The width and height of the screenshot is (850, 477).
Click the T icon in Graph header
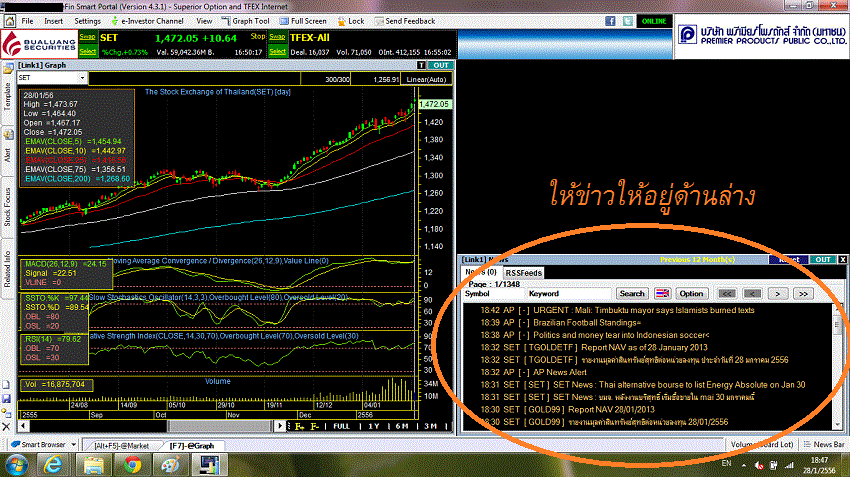click(421, 65)
